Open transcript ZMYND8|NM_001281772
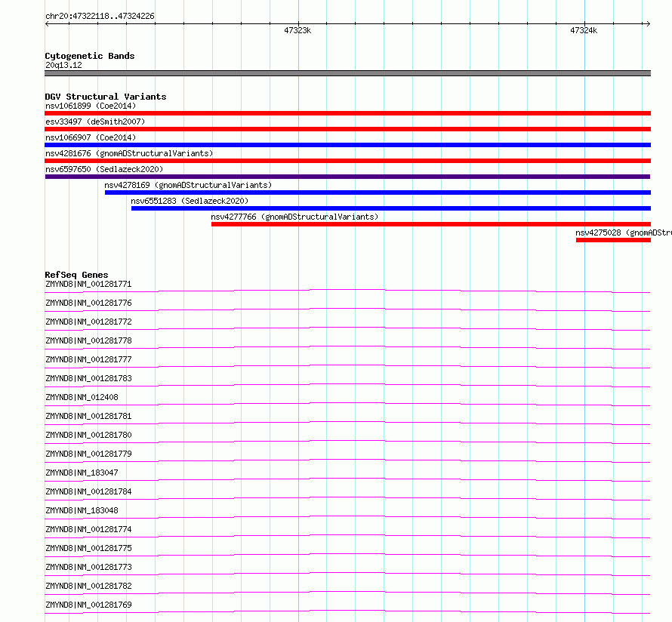Screen dimensions: 672x622 88,322
